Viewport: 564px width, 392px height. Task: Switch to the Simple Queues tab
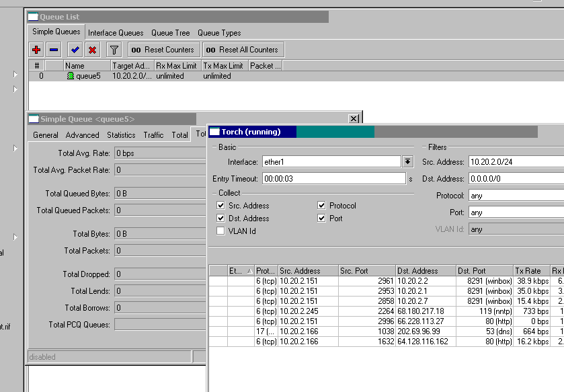tap(56, 32)
